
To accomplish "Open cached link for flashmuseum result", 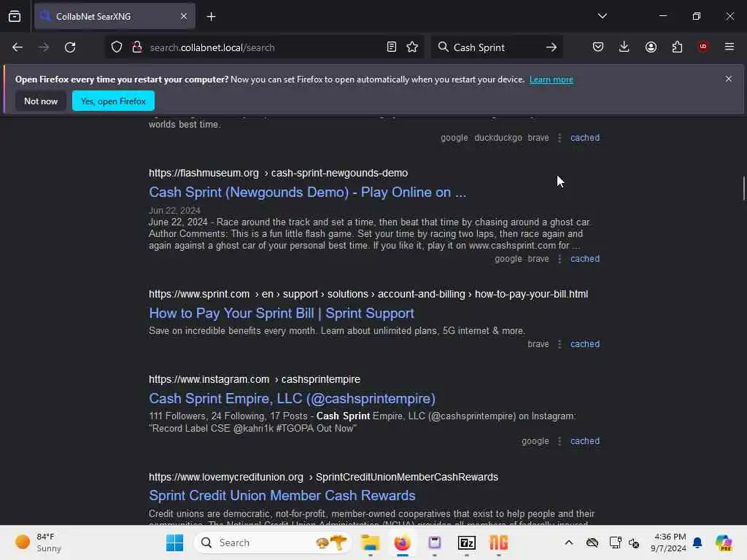I will (x=585, y=259).
